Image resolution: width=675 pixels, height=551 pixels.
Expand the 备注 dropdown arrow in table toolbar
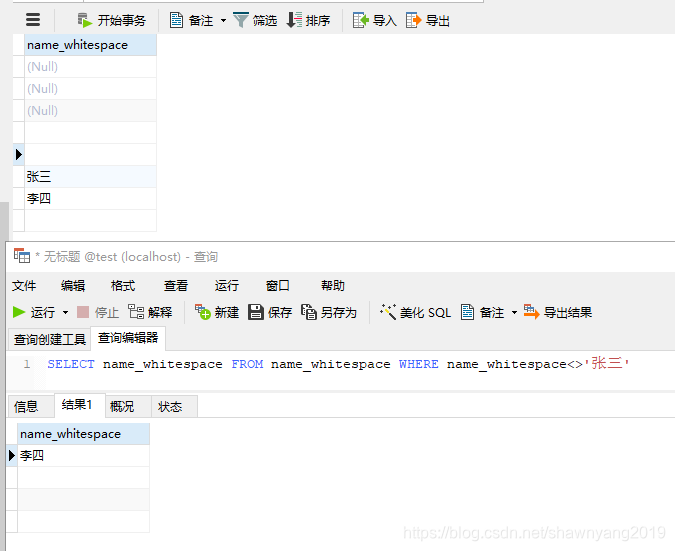[223, 20]
